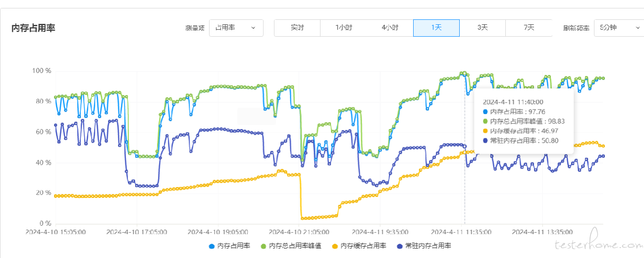Click blue dot icon in legend for 内存占用率
This screenshot has width=644, height=258.
[x=212, y=246]
